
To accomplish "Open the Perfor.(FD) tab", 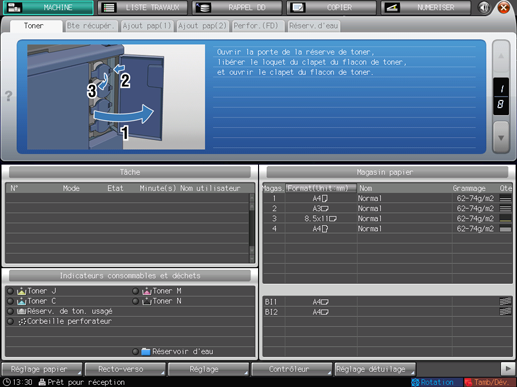I will [x=258, y=26].
